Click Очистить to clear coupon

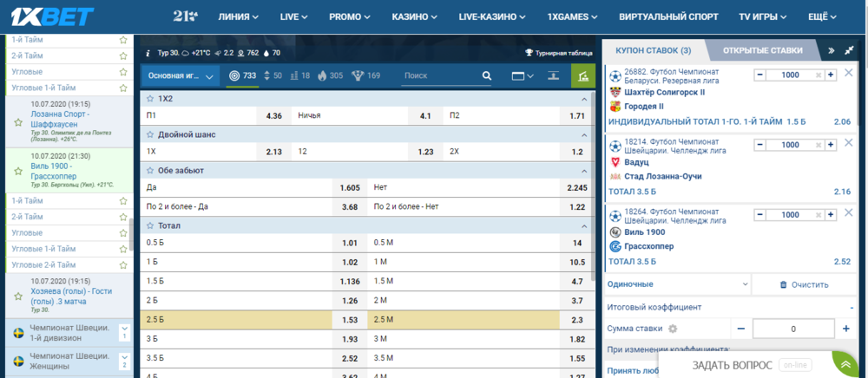804,284
